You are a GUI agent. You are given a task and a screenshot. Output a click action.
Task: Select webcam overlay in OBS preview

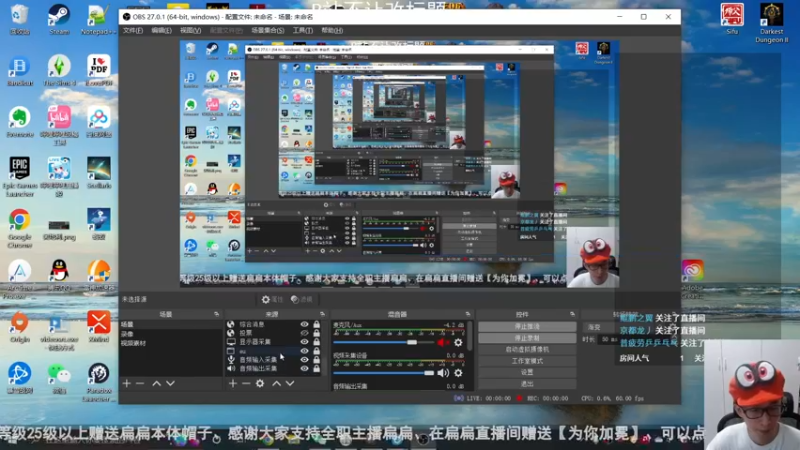593,257
